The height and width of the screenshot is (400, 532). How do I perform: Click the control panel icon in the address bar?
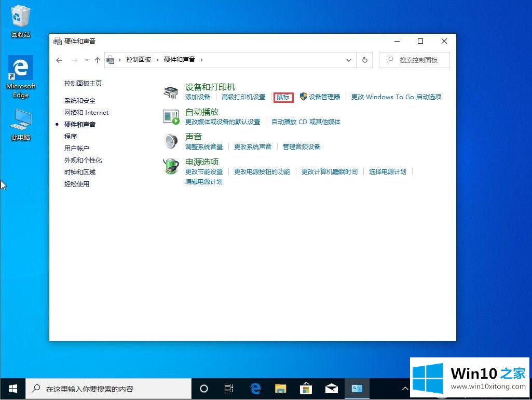pos(110,60)
